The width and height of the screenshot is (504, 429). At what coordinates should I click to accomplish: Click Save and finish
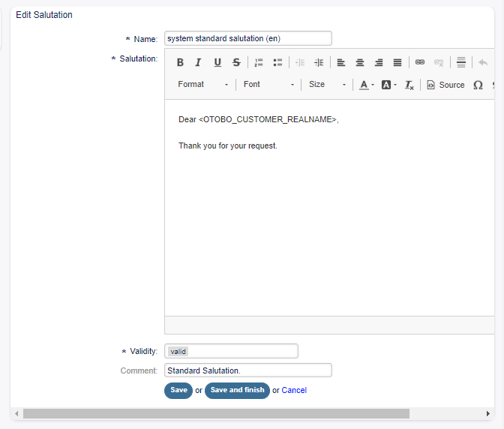[237, 391]
